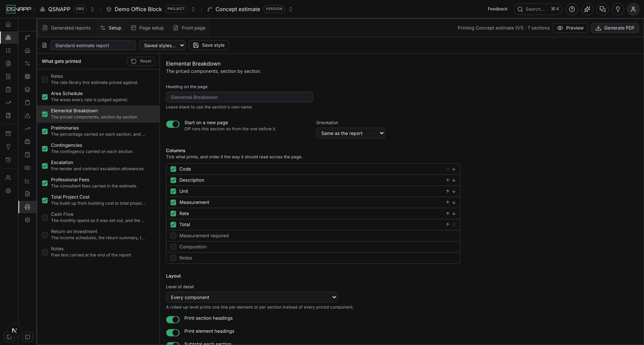Open the Saved styles dropdown

[x=162, y=45]
